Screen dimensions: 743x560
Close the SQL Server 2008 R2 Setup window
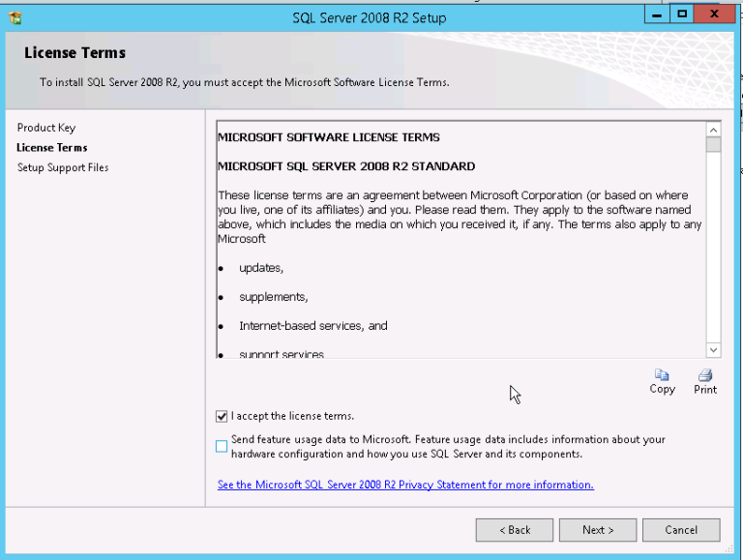click(x=714, y=15)
